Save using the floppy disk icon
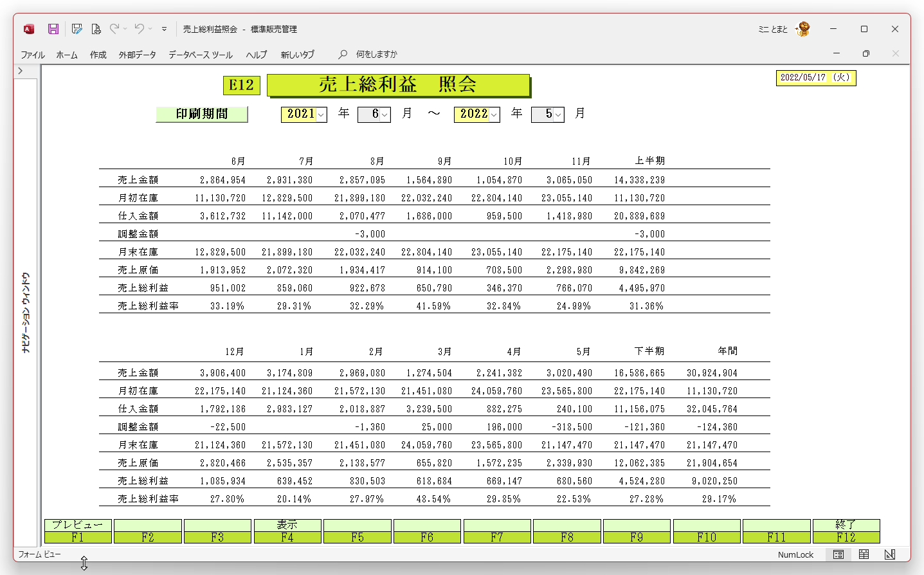Viewport: 924px width, 575px height. pos(53,29)
